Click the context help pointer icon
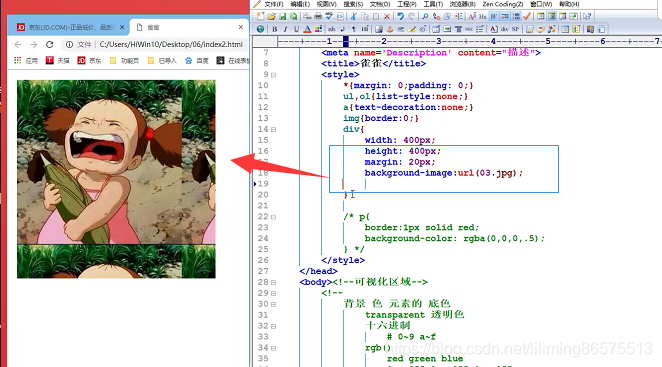The image size is (662, 367). (x=587, y=16)
